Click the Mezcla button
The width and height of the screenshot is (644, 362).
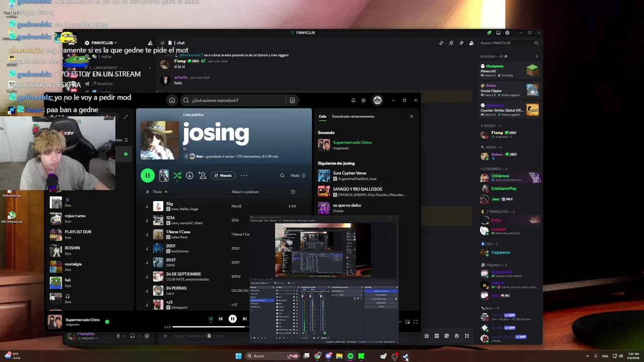click(x=222, y=175)
